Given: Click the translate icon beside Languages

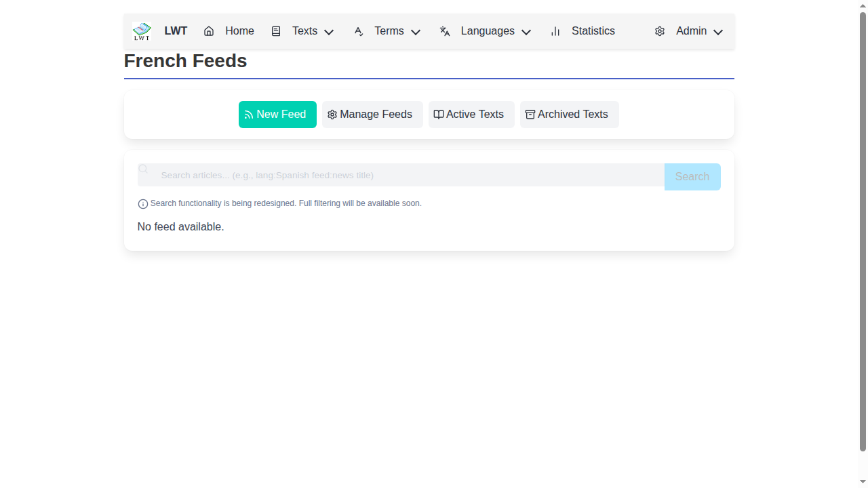Looking at the screenshot, I should coord(444,30).
